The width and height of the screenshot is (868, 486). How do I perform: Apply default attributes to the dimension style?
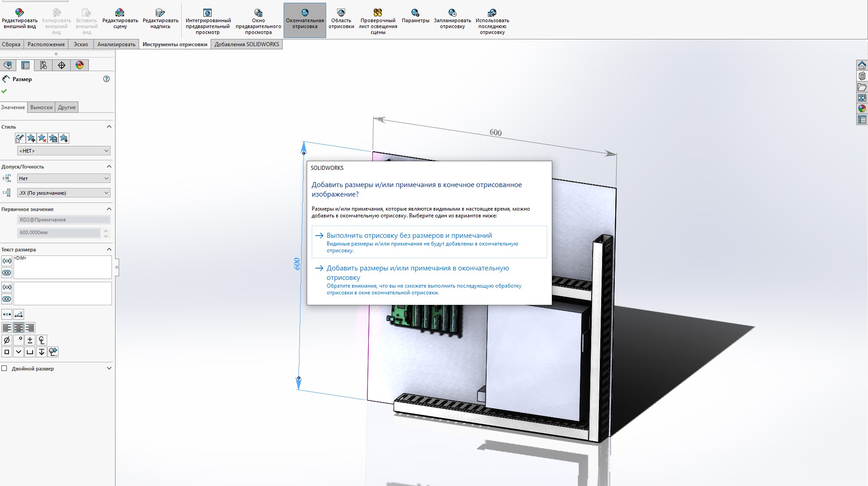pos(20,138)
